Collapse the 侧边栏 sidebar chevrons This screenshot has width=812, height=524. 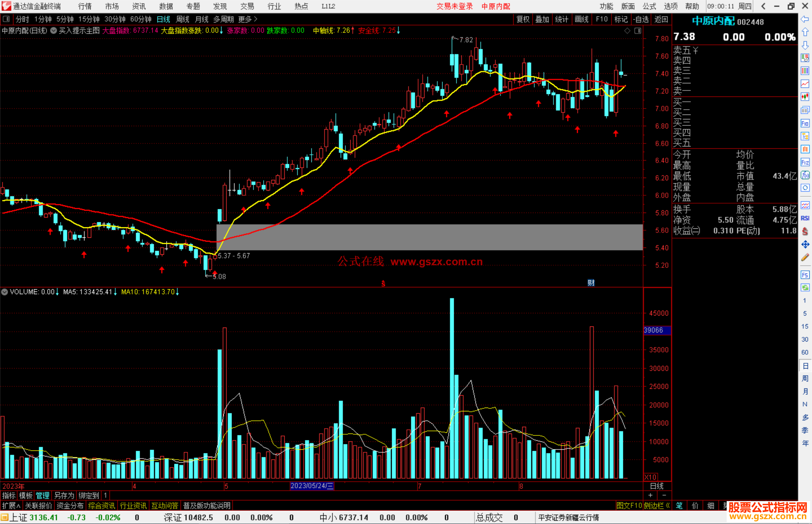pos(668,506)
